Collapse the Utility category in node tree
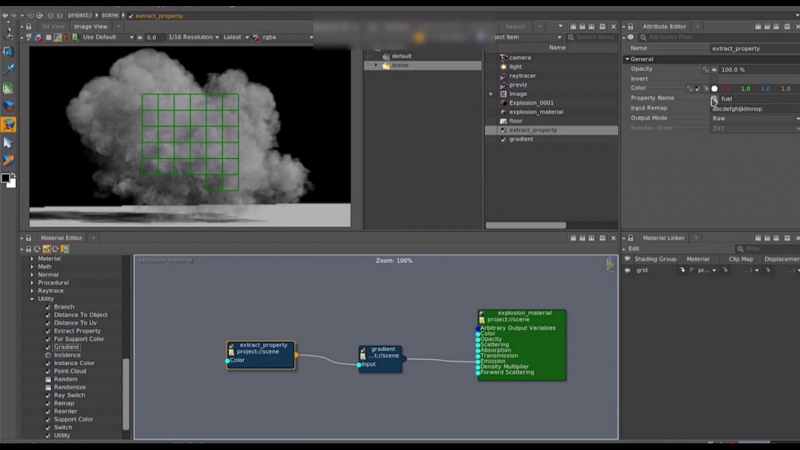 (32, 299)
